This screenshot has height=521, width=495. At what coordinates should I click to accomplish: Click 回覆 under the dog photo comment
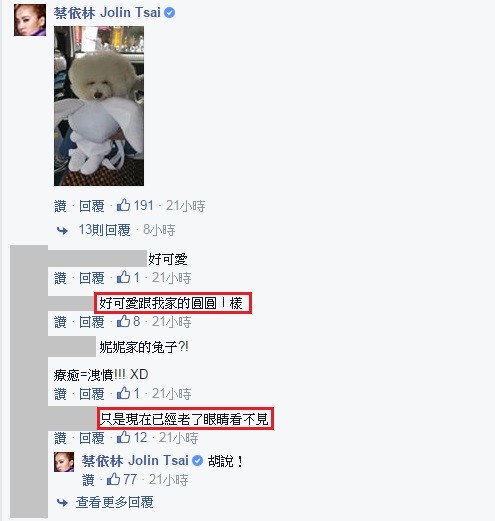pos(92,206)
